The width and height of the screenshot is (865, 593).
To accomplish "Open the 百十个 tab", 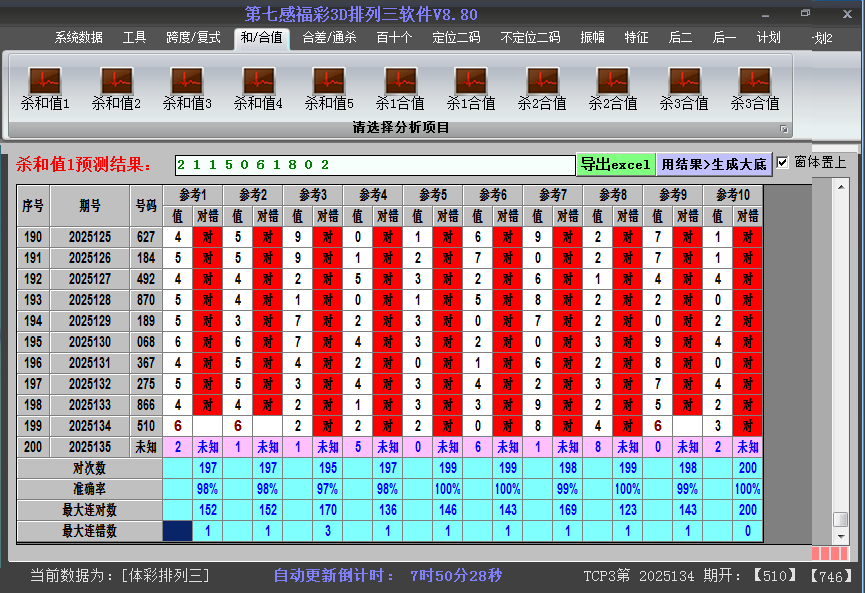I will pos(394,38).
